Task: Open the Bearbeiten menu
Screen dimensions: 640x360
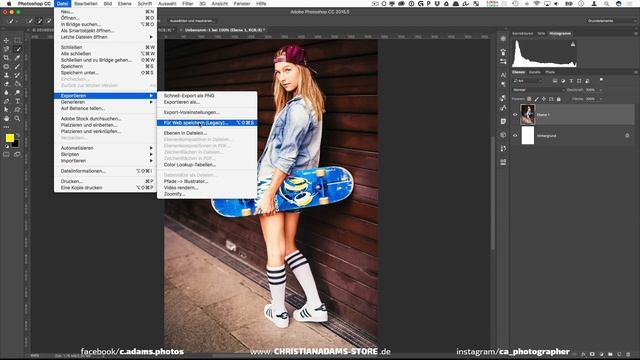Action: (86, 3)
